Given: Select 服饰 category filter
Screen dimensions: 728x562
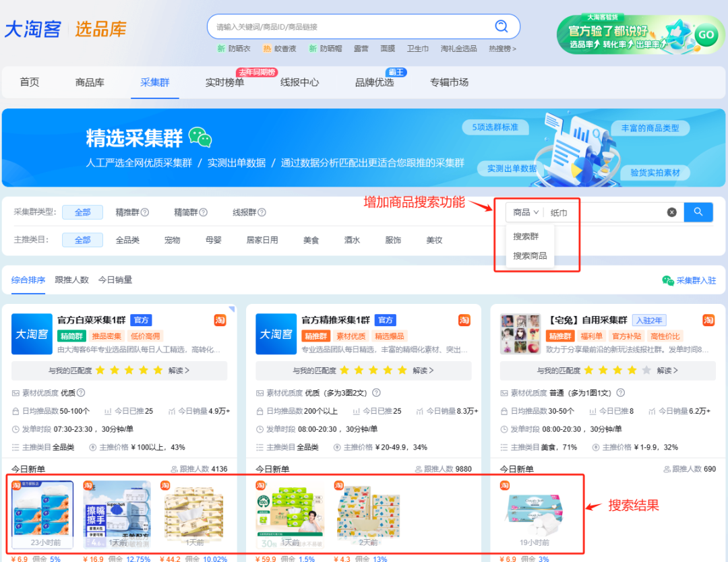Looking at the screenshot, I should (x=393, y=240).
